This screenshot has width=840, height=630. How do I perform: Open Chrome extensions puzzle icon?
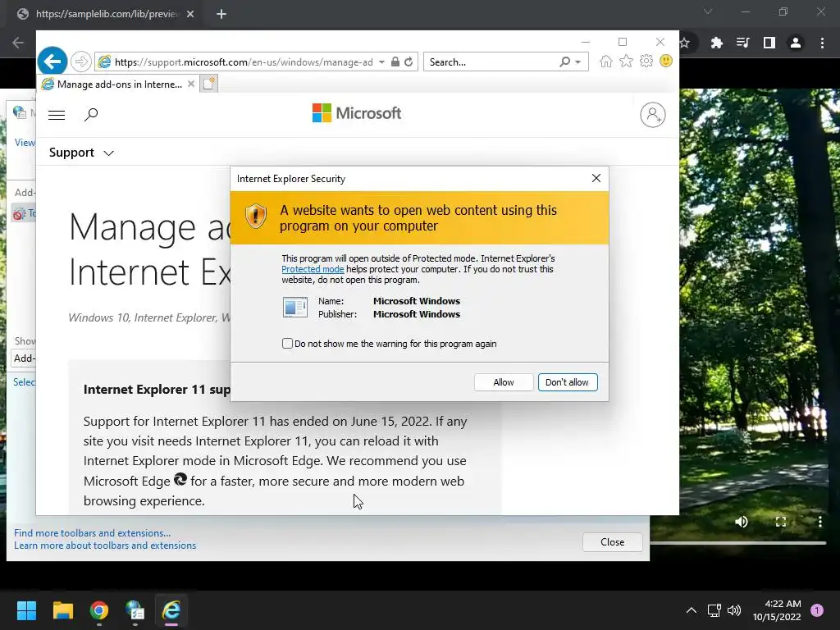coord(716,43)
